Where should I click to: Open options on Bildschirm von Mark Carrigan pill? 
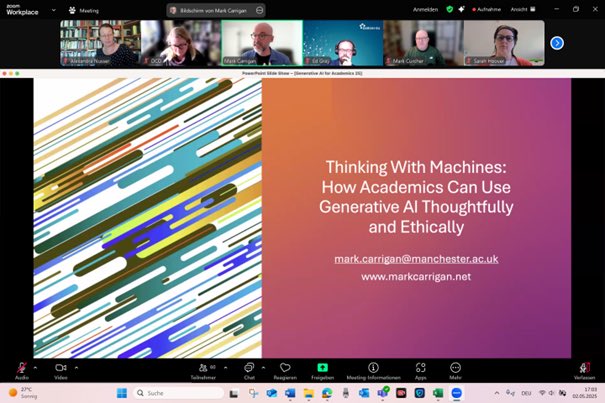tap(260, 10)
